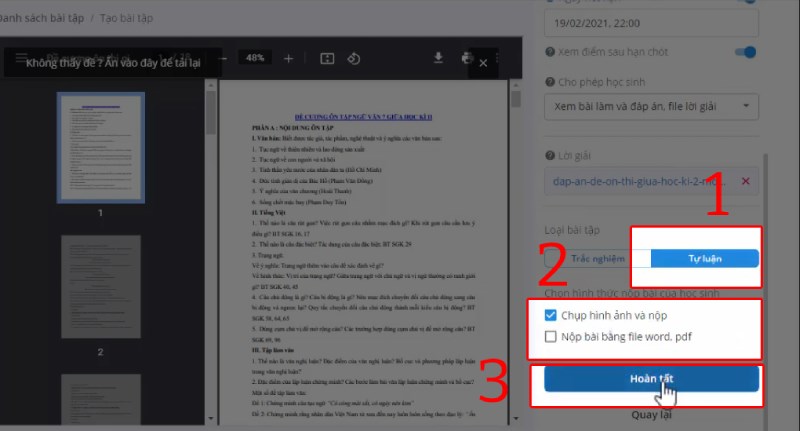This screenshot has height=431, width=800.
Task: Check Nộp bài bằng file word, pdf
Action: [551, 337]
